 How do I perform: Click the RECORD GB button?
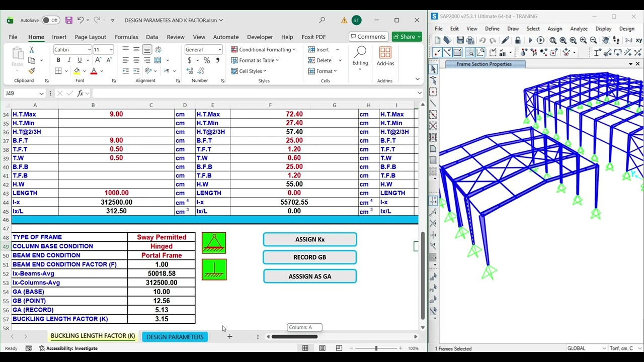[310, 257]
